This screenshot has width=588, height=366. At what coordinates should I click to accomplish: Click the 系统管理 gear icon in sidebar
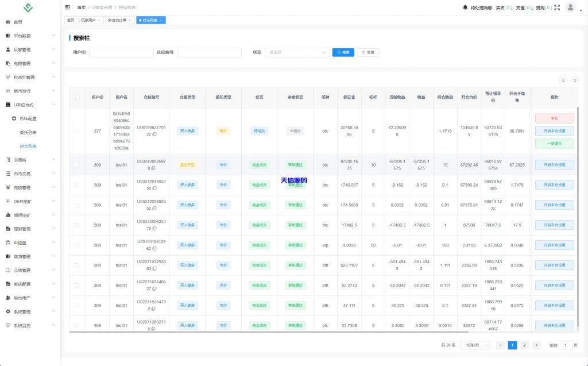click(8, 311)
